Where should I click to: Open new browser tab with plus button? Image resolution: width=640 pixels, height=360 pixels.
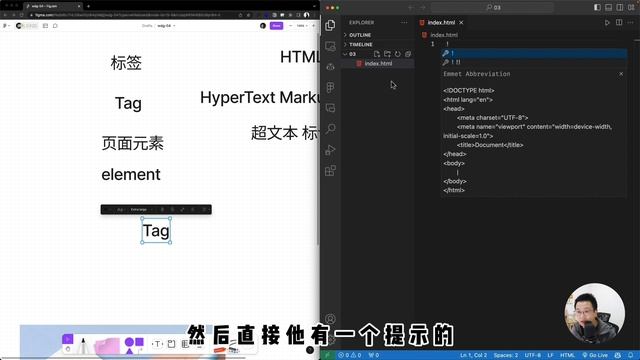point(88,6)
